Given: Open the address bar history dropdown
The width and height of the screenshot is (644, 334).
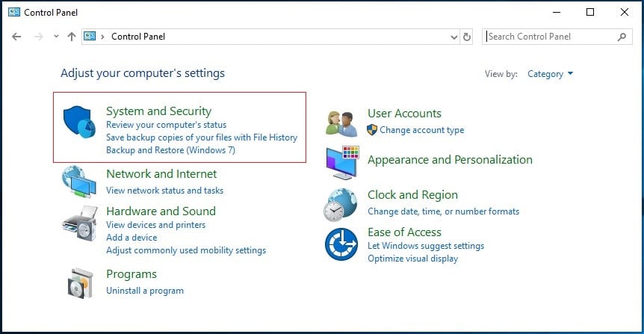Looking at the screenshot, I should point(453,37).
